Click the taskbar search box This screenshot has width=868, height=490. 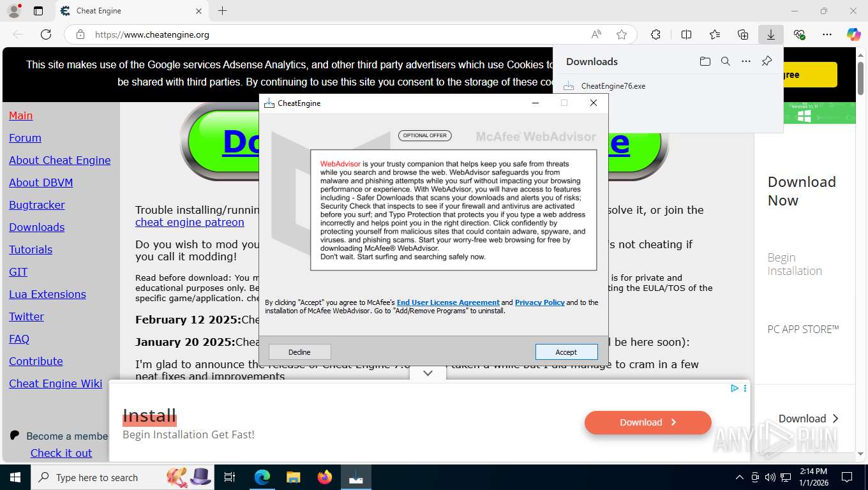(121, 477)
